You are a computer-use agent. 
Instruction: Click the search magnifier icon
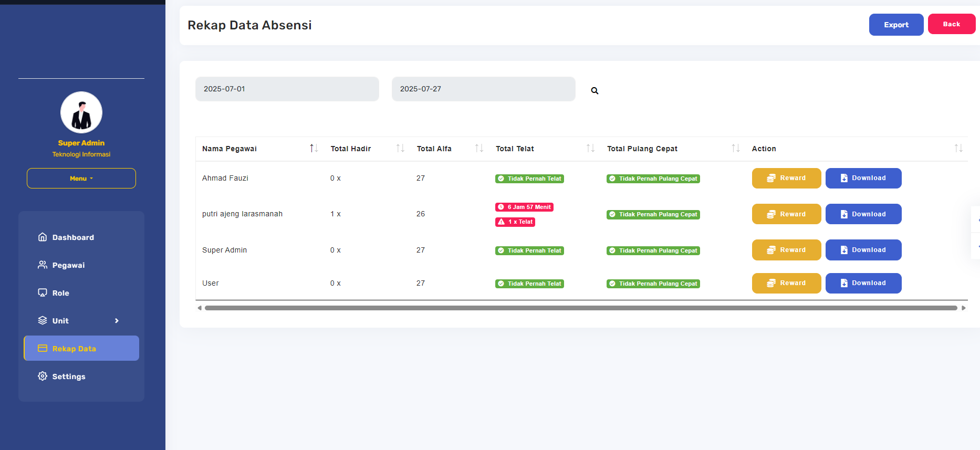pos(595,91)
